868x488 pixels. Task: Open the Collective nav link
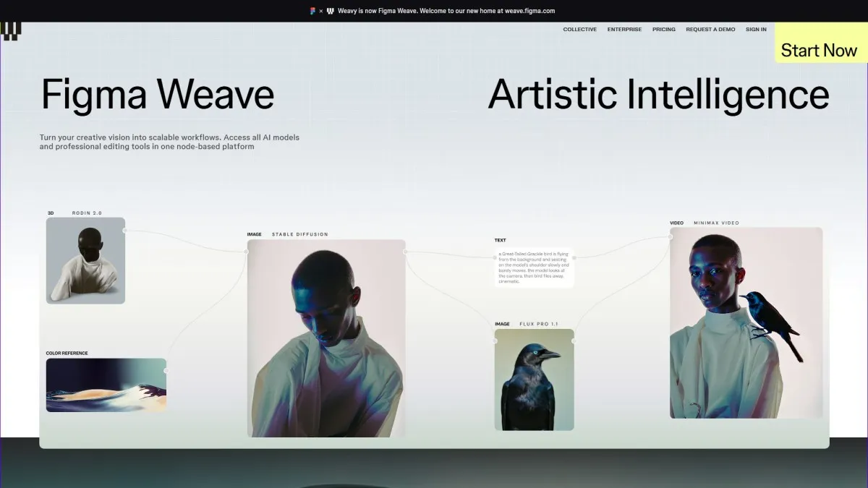(580, 30)
